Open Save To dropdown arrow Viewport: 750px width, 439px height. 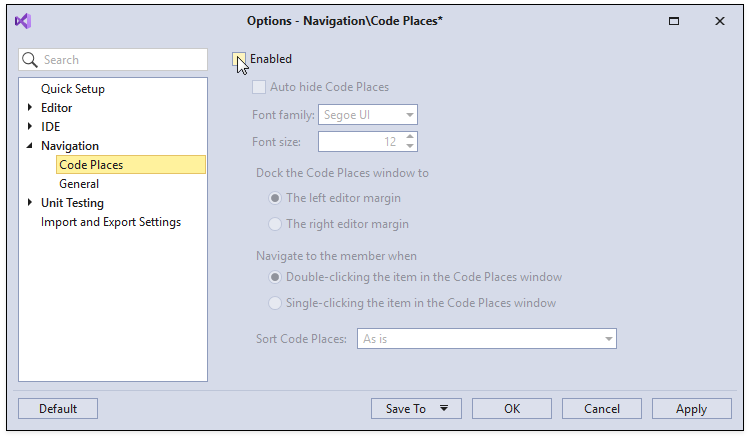444,408
